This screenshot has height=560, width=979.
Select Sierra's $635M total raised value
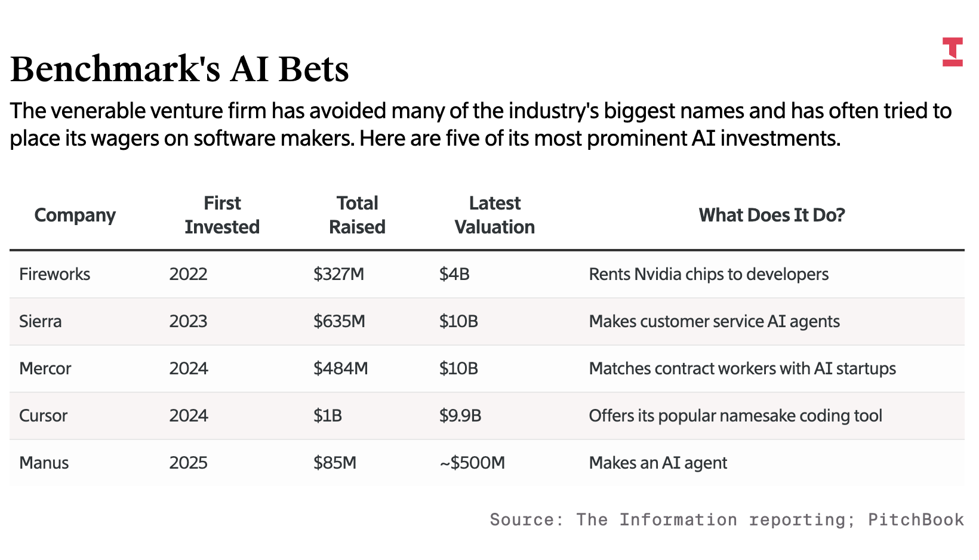(x=339, y=321)
